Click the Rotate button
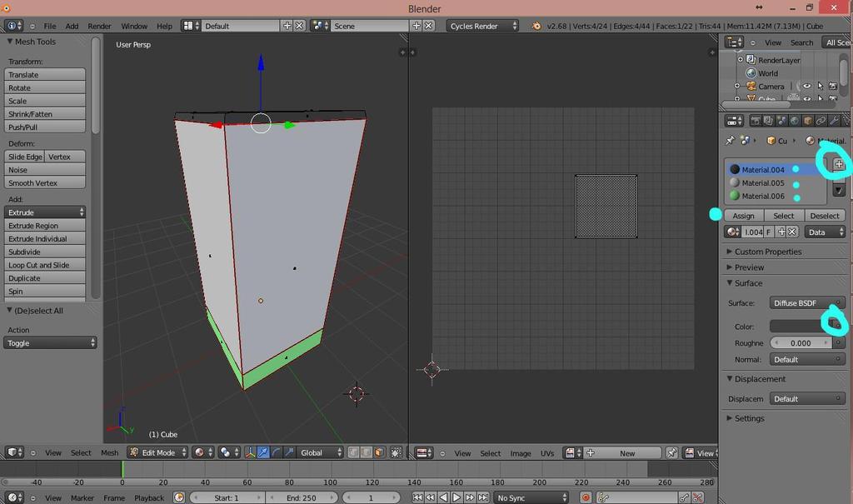853x504 pixels. coord(45,87)
